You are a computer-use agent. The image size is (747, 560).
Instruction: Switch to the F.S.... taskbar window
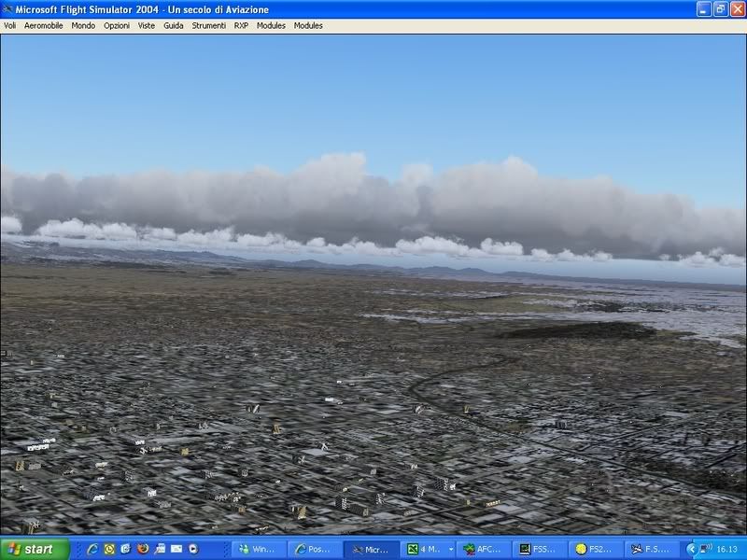(652, 549)
